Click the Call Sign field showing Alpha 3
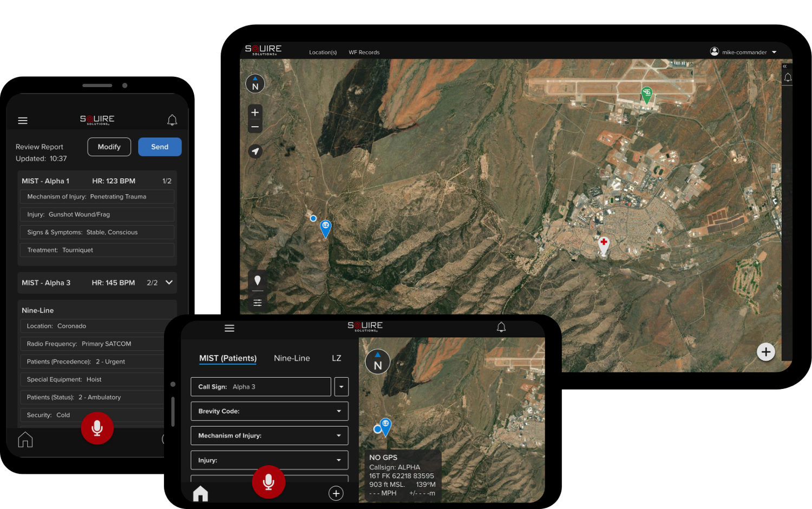 [x=261, y=387]
